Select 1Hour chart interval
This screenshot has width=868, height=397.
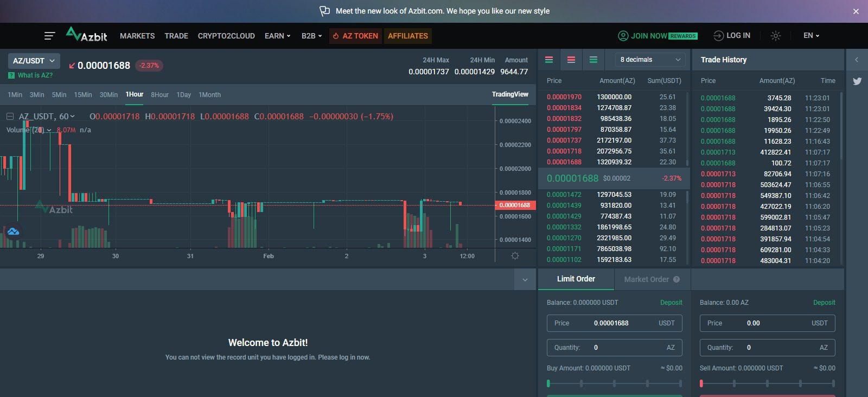(135, 94)
